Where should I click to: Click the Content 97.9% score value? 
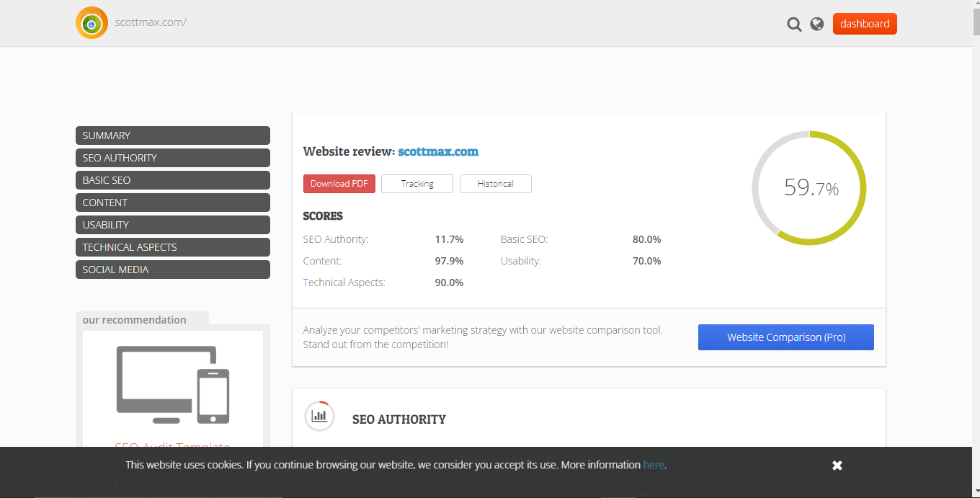click(x=449, y=261)
